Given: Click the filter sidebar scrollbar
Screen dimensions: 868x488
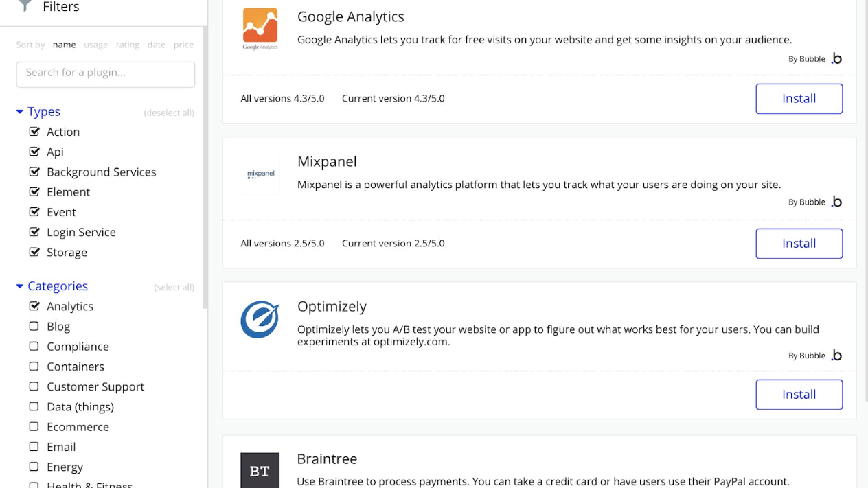Looking at the screenshot, I should (205, 172).
